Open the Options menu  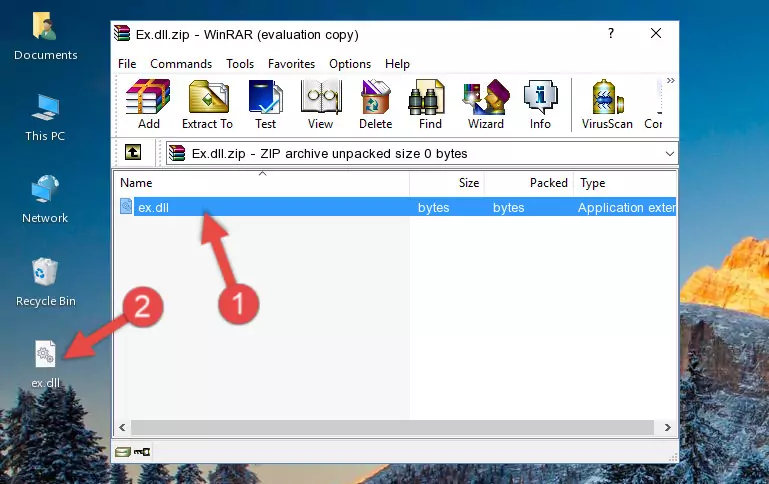pyautogui.click(x=350, y=64)
